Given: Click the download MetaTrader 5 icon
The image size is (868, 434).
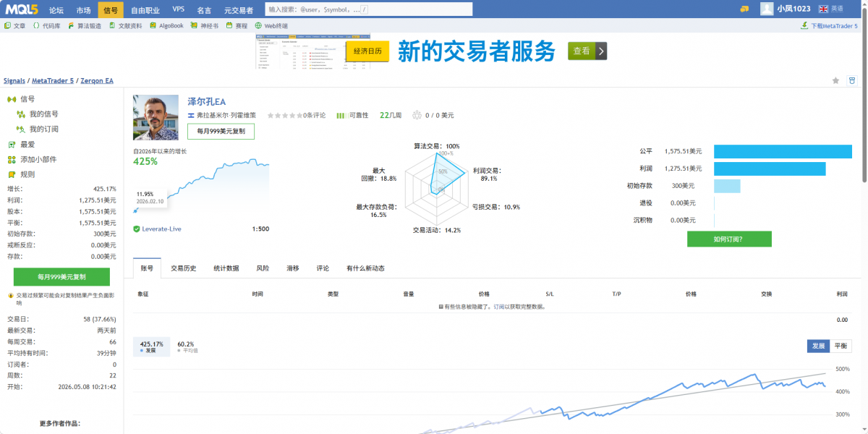Looking at the screenshot, I should (x=804, y=25).
